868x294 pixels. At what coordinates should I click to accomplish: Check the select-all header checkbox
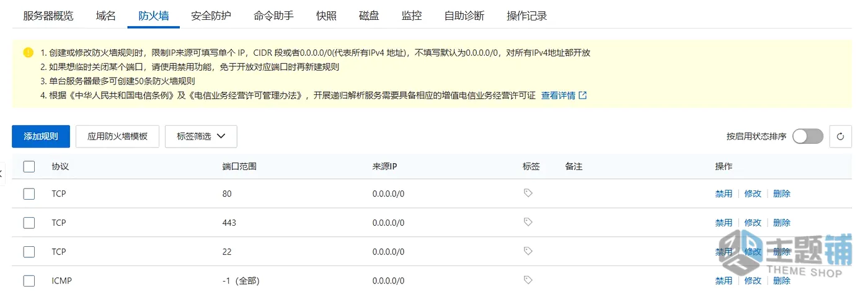29,166
